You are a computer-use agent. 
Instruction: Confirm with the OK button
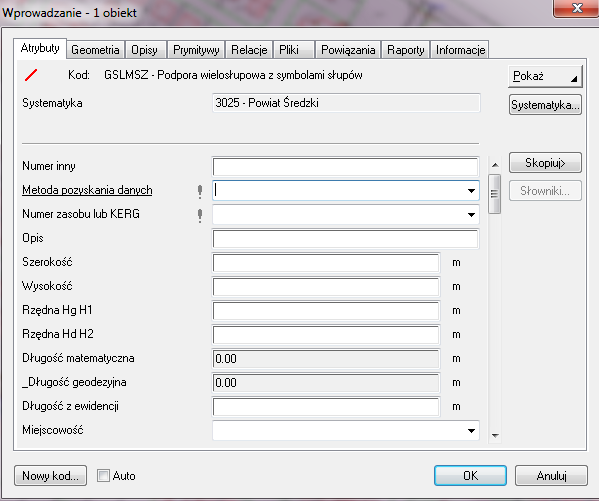[x=470, y=475]
